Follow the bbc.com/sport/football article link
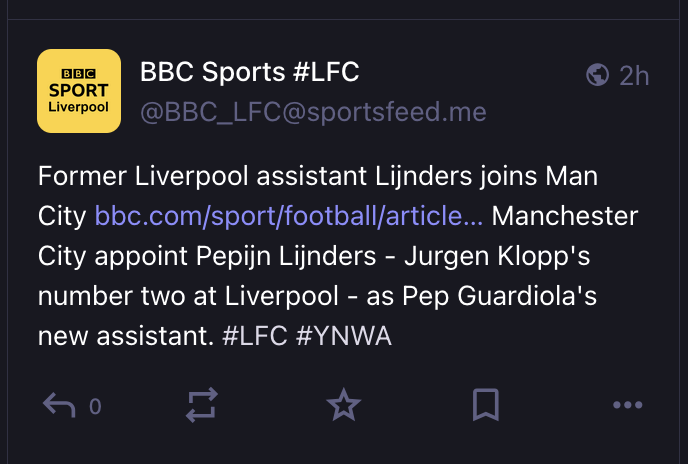 (x=289, y=216)
